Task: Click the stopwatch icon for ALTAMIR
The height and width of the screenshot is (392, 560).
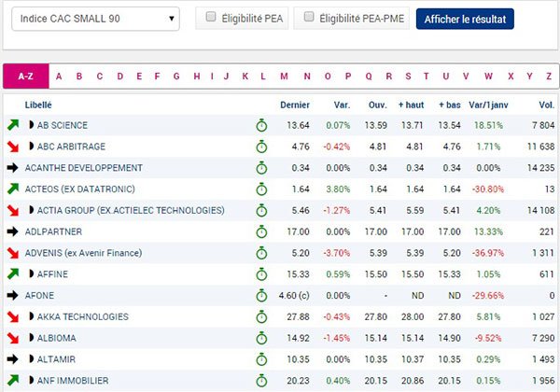Action: 261,359
